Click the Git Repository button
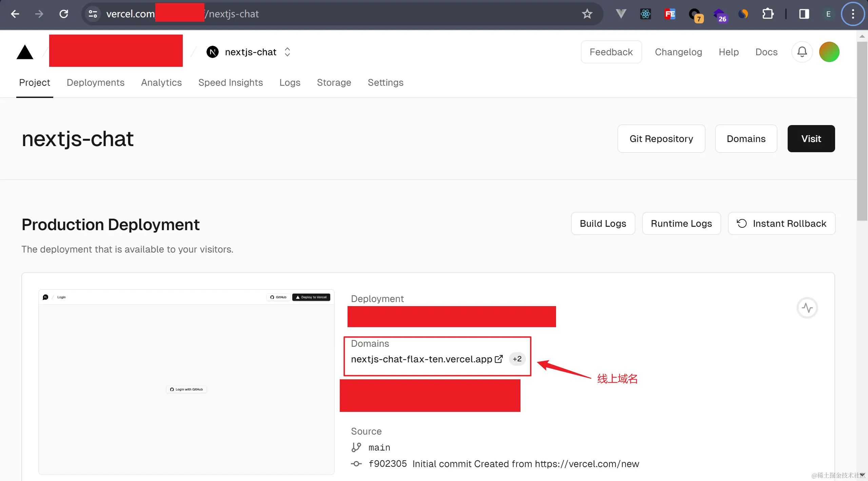This screenshot has width=868, height=481. tap(661, 139)
